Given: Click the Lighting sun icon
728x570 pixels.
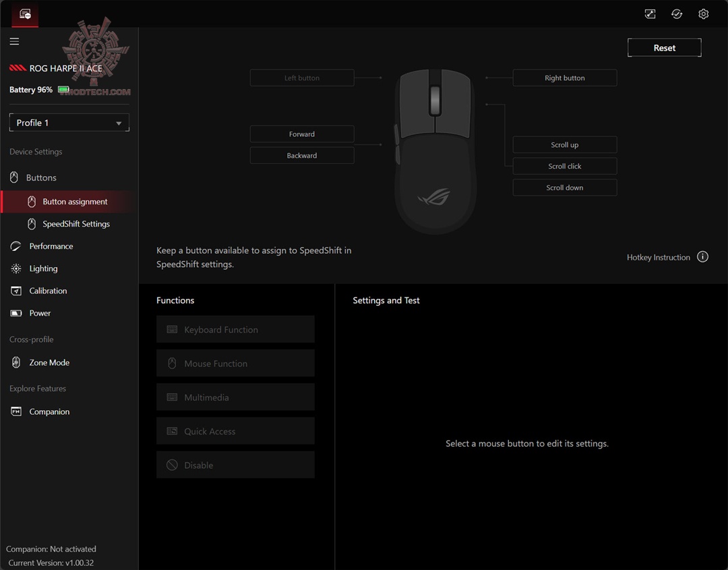Looking at the screenshot, I should (x=16, y=268).
